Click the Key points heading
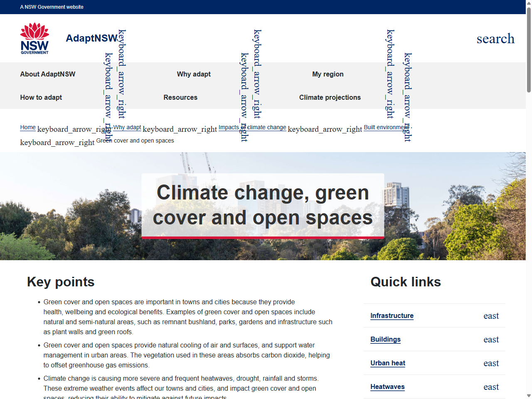This screenshot has width=532, height=399. pos(61,282)
